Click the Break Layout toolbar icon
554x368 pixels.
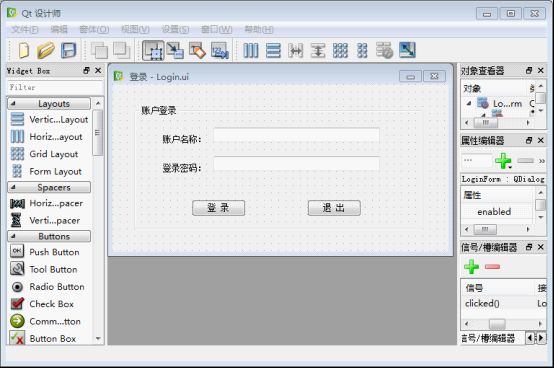(x=384, y=50)
